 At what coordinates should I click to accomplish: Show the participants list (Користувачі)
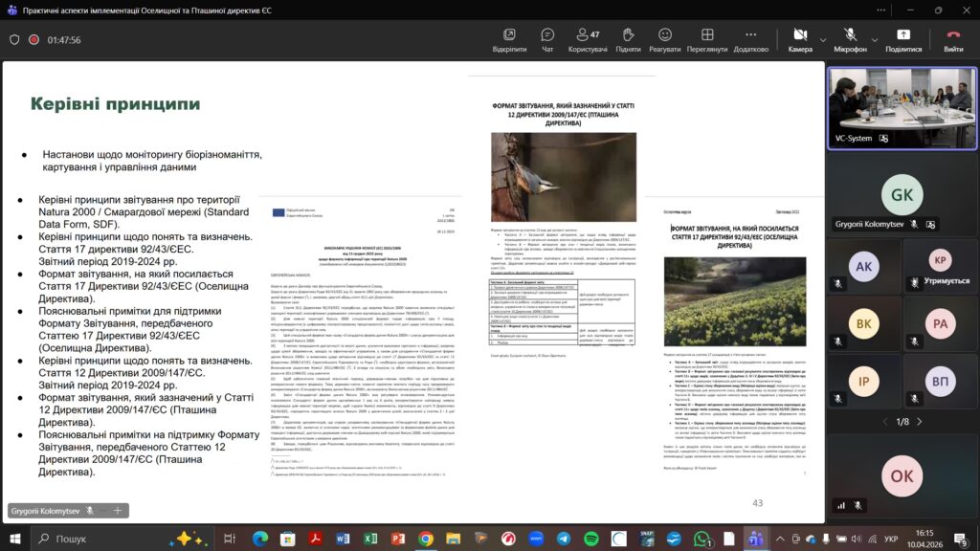click(587, 39)
